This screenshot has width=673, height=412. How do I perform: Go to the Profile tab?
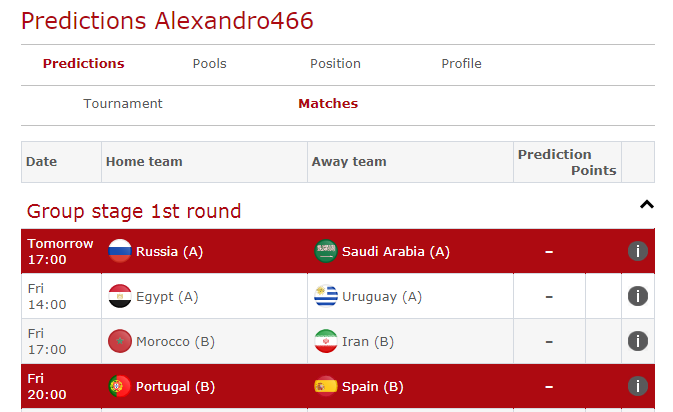coord(461,64)
